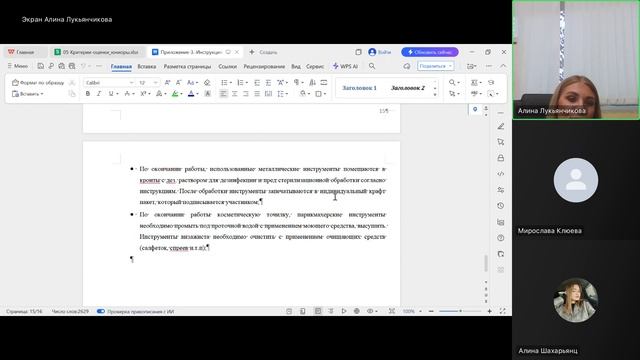Collapse the ribbon with the chevron

pyautogui.click(x=503, y=66)
